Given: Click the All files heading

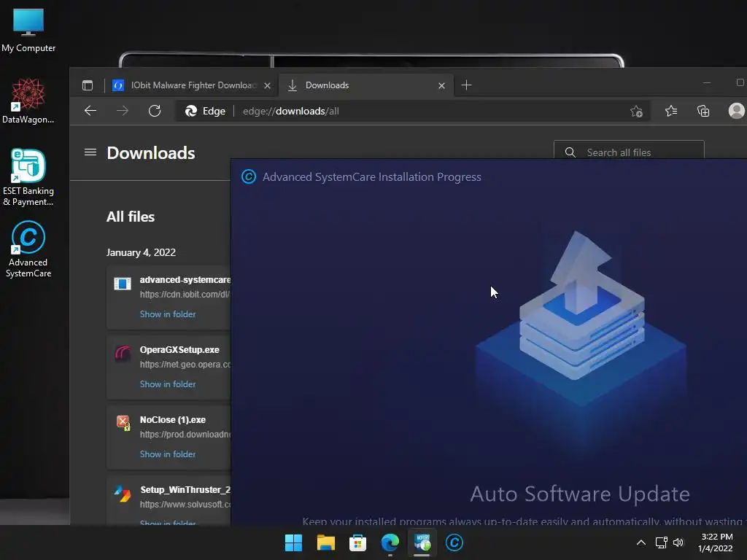Looking at the screenshot, I should (131, 217).
